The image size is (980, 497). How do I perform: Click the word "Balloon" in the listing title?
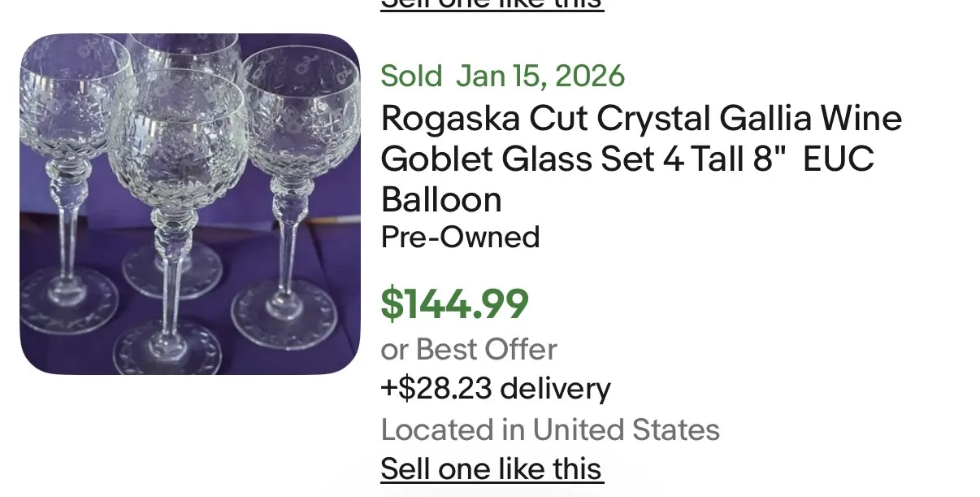(441, 199)
